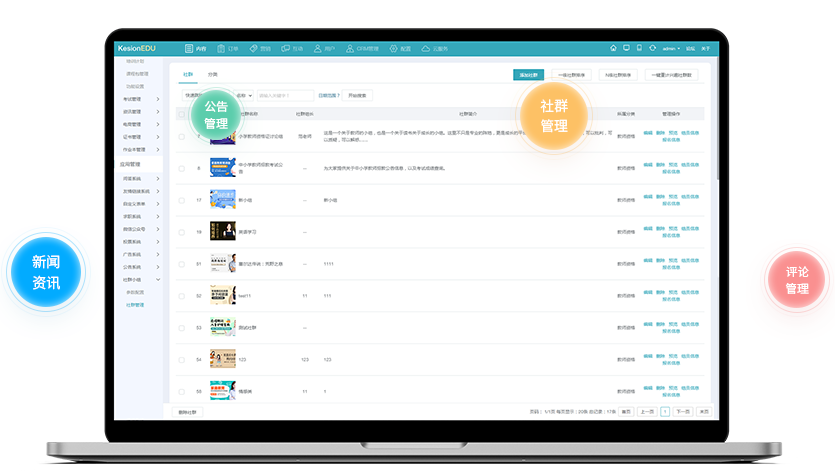This screenshot has width=835, height=473.
Task: Select 社群管理 in the sidebar
Action: [135, 305]
